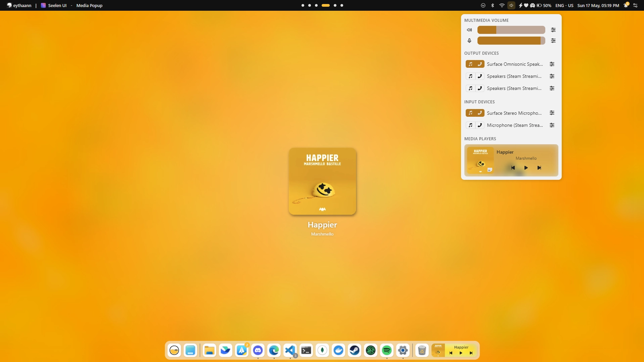Toggle communications default for Surface Omnisonic Speakers
This screenshot has height=362, width=644.
(x=480, y=64)
